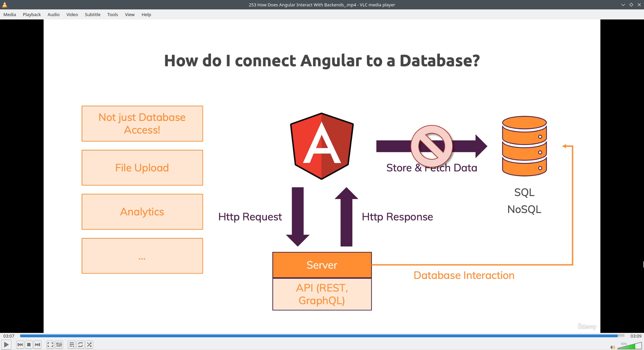Screen dimensions: 644x350
Task: Open the Tools menu
Action: click(113, 14)
